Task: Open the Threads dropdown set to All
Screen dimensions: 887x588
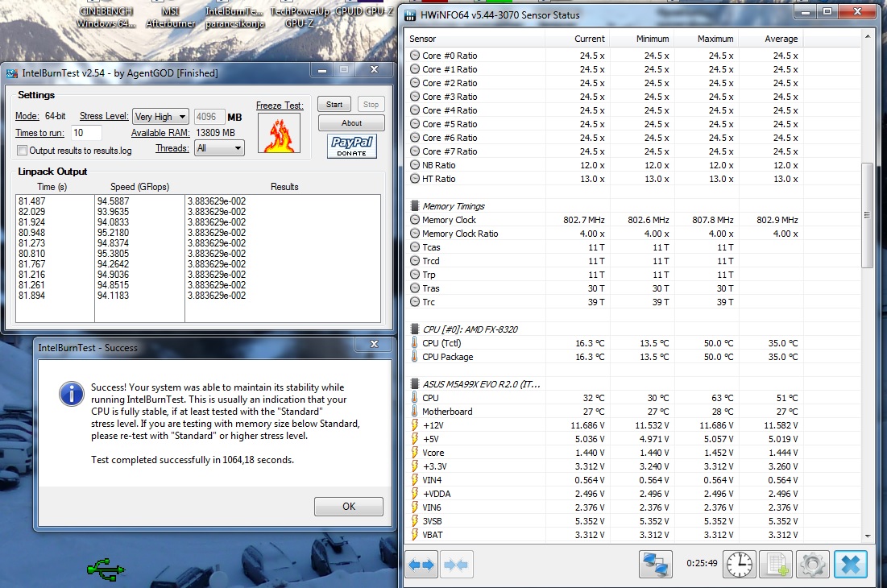Action: pos(219,148)
